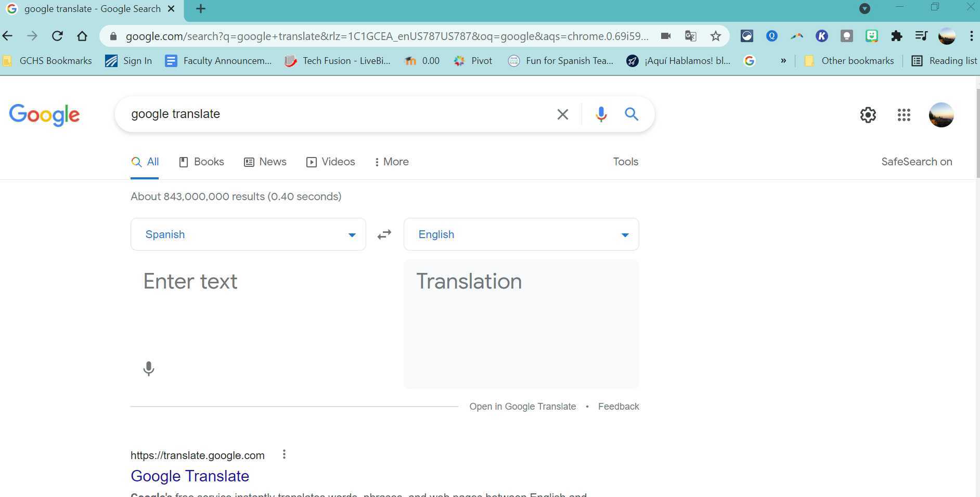Click translate-by-voice microphone in text box
The image size is (980, 497).
click(x=148, y=369)
